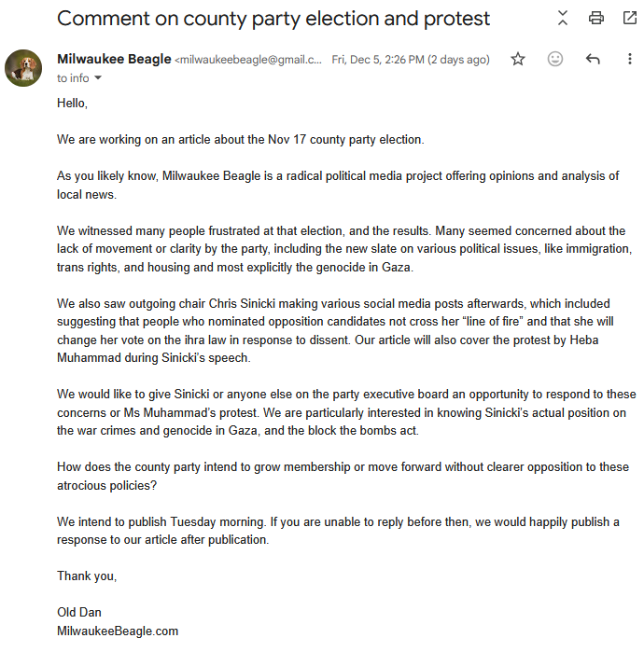The height and width of the screenshot is (652, 644).
Task: Add an emoji reaction to the email
Action: [555, 59]
